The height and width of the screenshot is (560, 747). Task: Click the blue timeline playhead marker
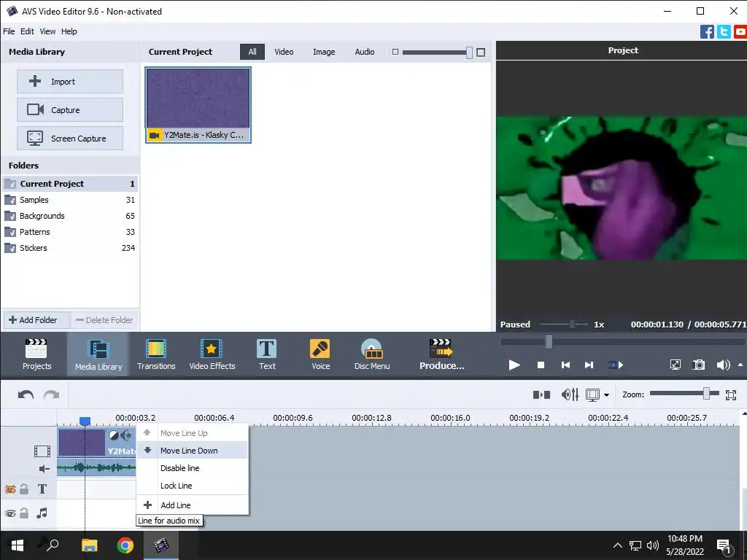point(85,421)
